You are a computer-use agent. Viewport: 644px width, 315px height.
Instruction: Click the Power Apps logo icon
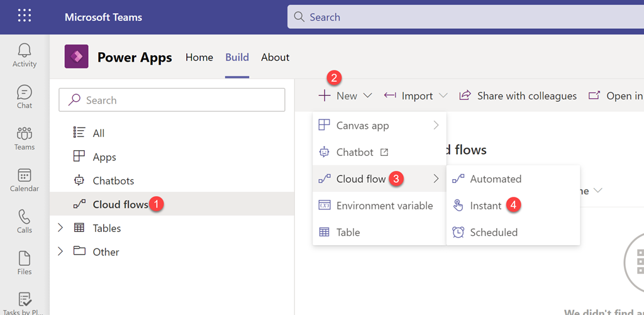77,57
